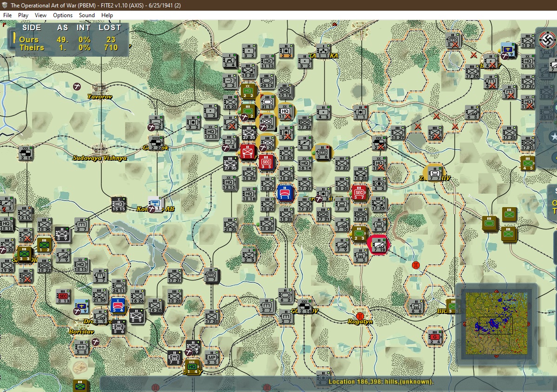Select the 12 19 infantry unit counter
This screenshot has width=557, height=392.
[25, 214]
